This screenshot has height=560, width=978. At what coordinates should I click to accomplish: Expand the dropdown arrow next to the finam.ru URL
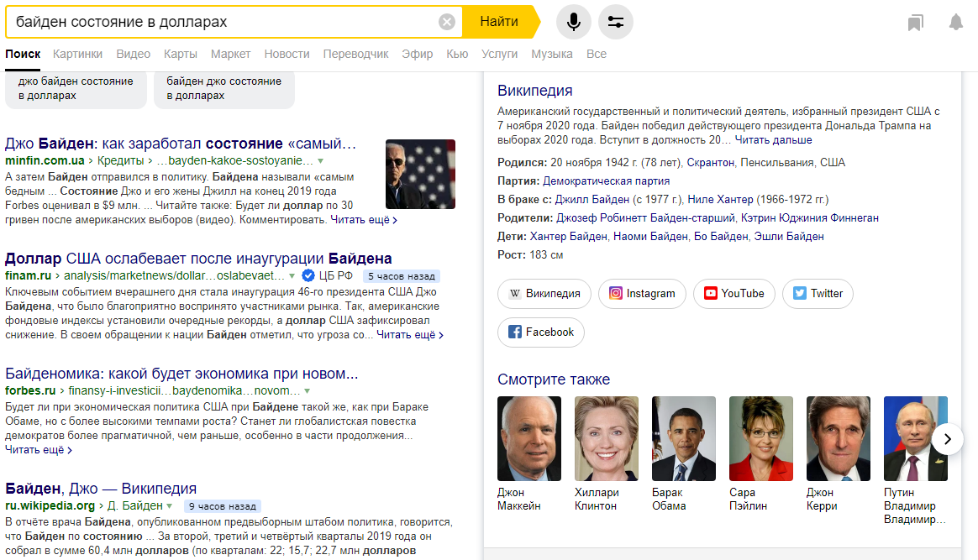tap(292, 276)
